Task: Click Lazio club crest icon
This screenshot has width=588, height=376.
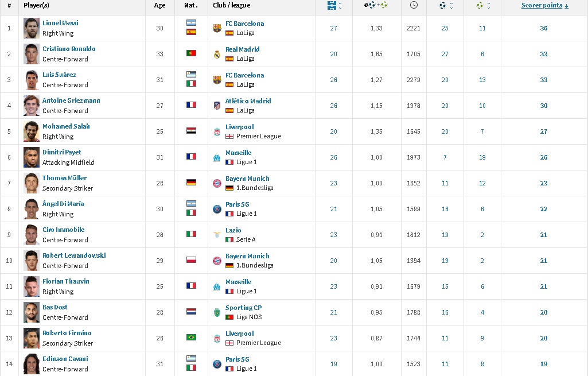Action: tap(217, 235)
